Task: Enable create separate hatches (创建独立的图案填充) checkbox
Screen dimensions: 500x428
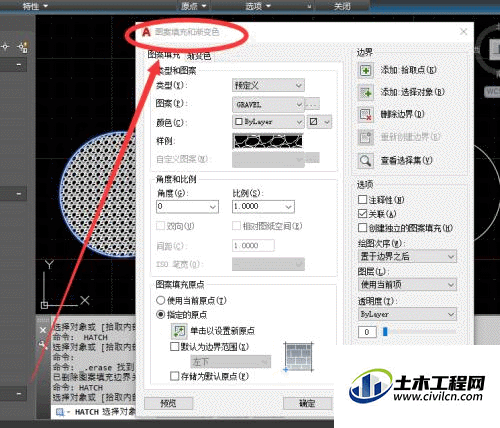Action: [362, 228]
